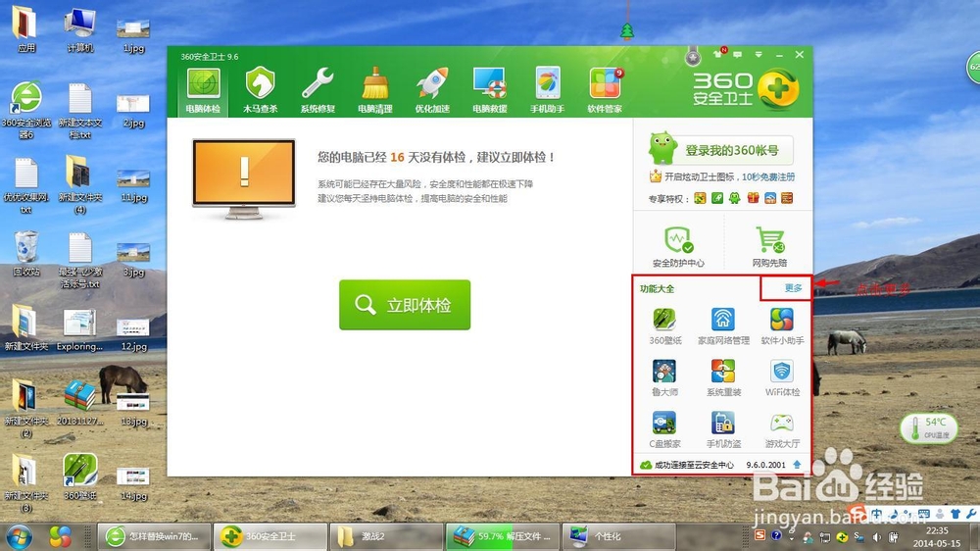Screen dimensions: 980x551
Task: Click the 360 tray icon in the notification area
Action: pos(842,537)
